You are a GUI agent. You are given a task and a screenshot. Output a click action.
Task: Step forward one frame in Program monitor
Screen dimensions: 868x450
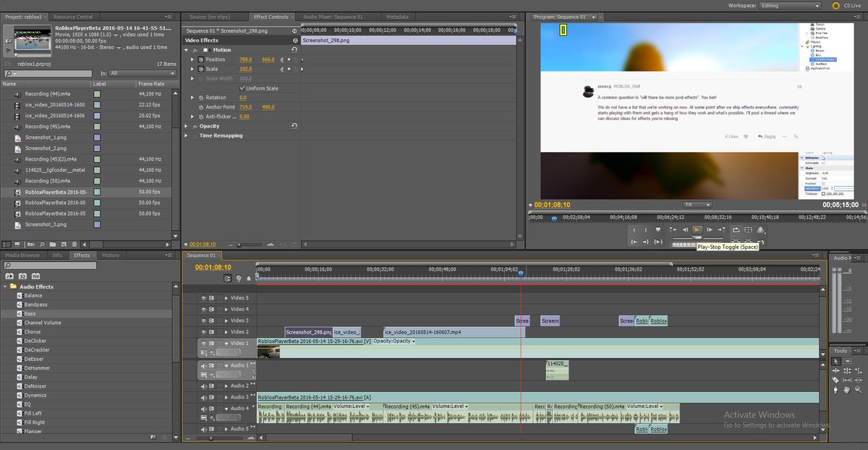(x=710, y=230)
